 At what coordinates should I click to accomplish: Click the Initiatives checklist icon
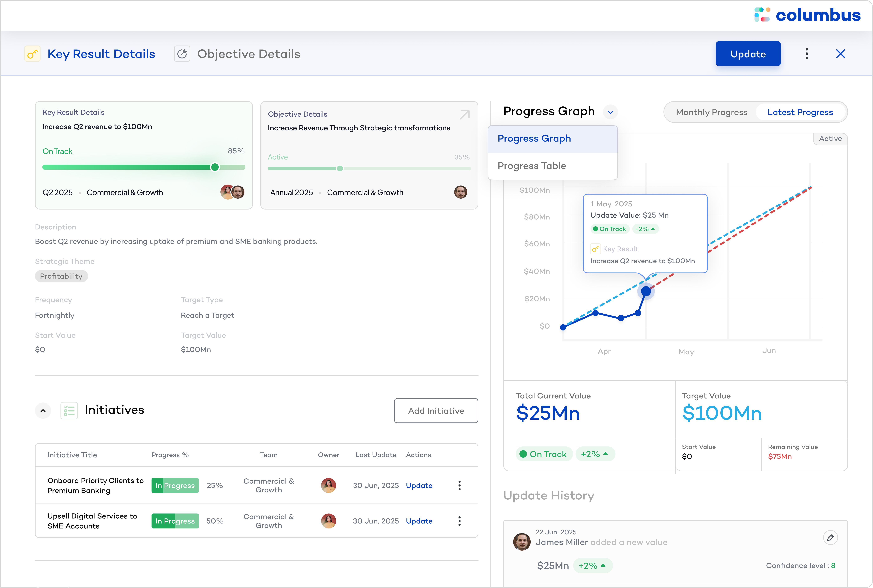[x=69, y=410]
